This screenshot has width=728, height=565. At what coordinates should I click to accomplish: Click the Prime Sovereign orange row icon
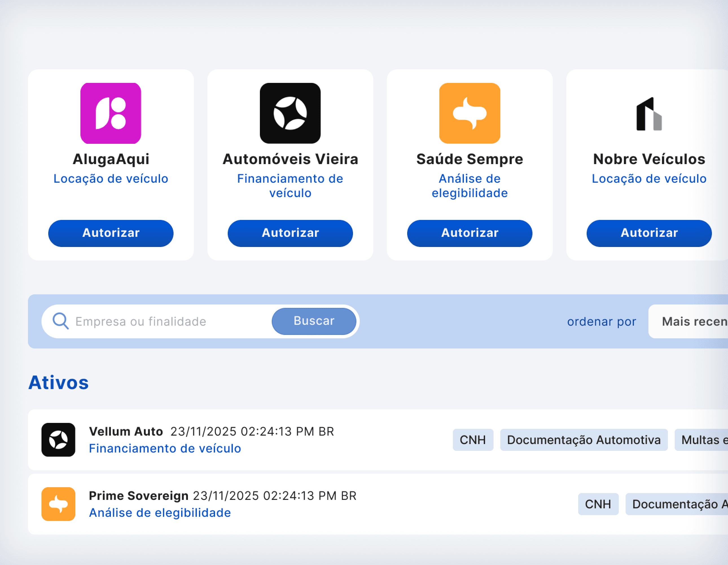coord(58,504)
